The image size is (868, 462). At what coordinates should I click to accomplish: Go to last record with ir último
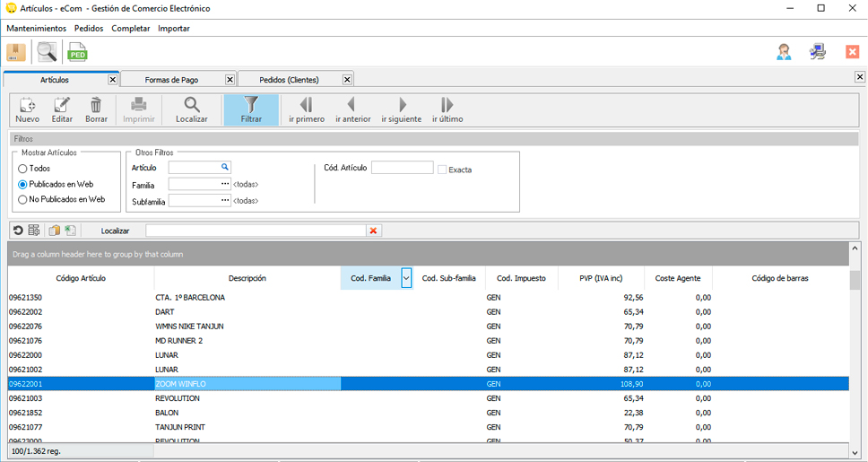pyautogui.click(x=447, y=110)
